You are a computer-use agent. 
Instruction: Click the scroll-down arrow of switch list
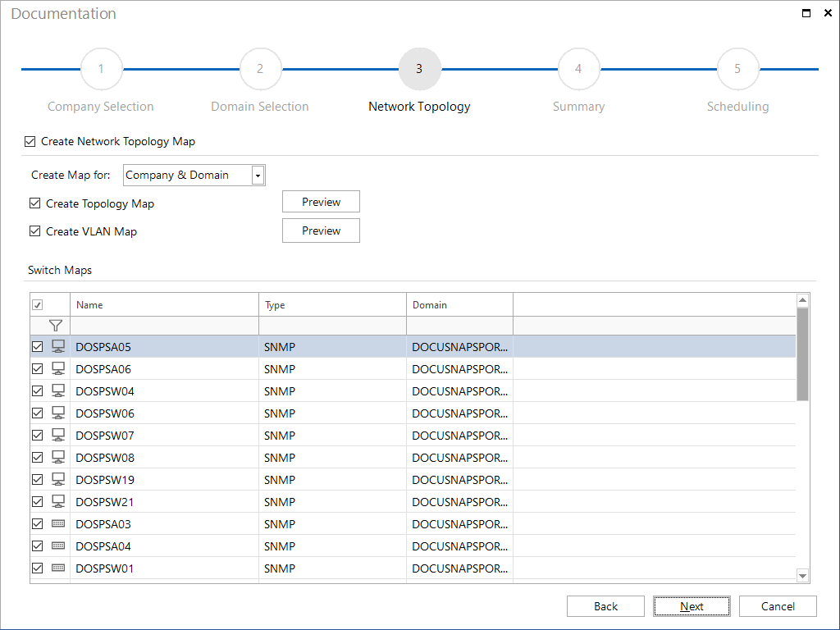802,576
